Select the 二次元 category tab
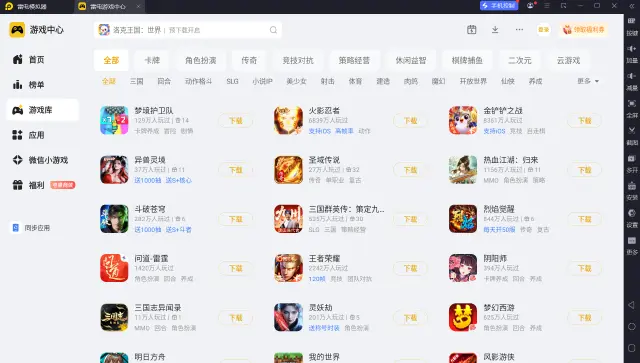 point(520,60)
